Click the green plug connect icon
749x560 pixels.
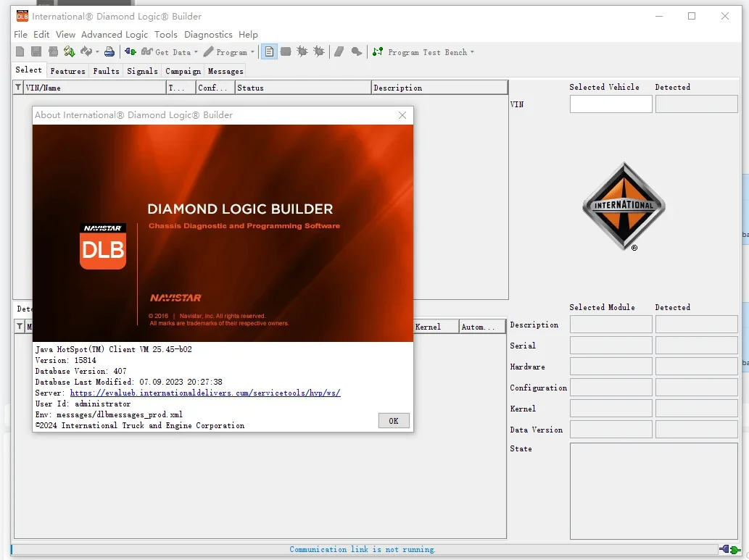pos(131,51)
